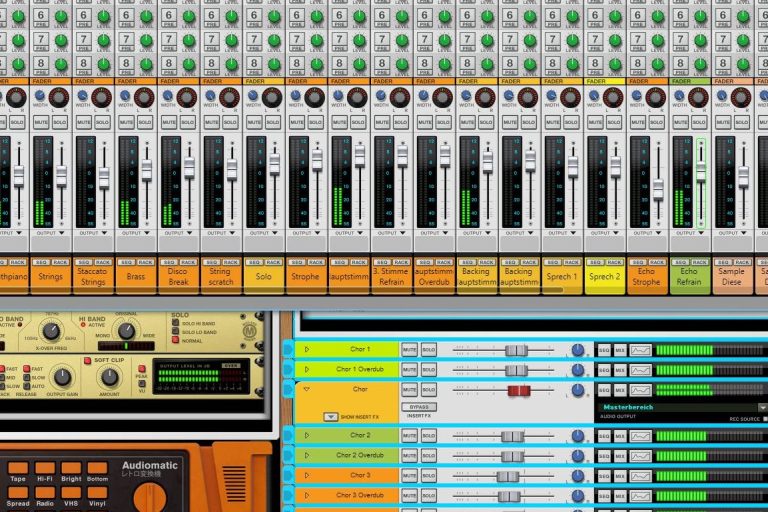
Task: Click the Solo channel volume fader
Action: pos(274,162)
